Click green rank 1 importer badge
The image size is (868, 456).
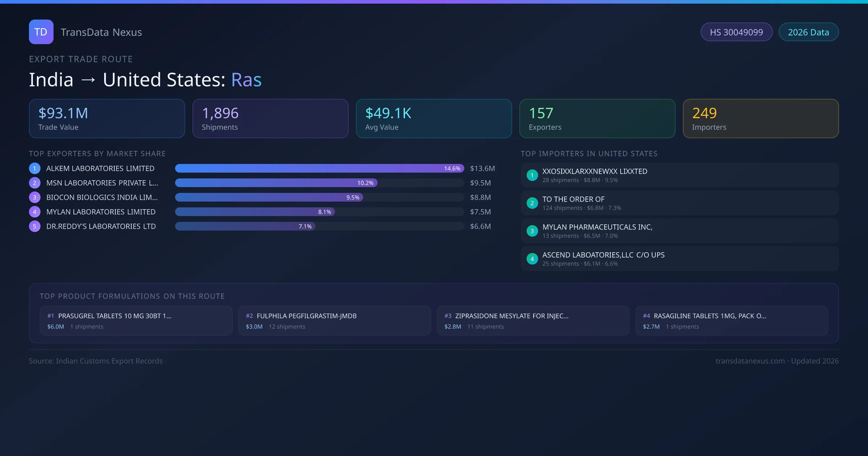(532, 175)
